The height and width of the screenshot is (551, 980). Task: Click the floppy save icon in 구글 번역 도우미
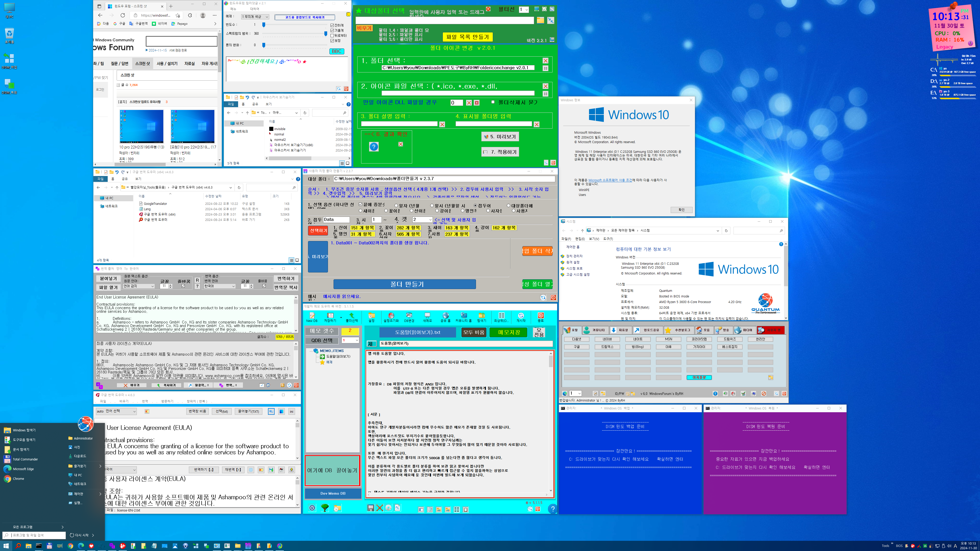point(271,470)
